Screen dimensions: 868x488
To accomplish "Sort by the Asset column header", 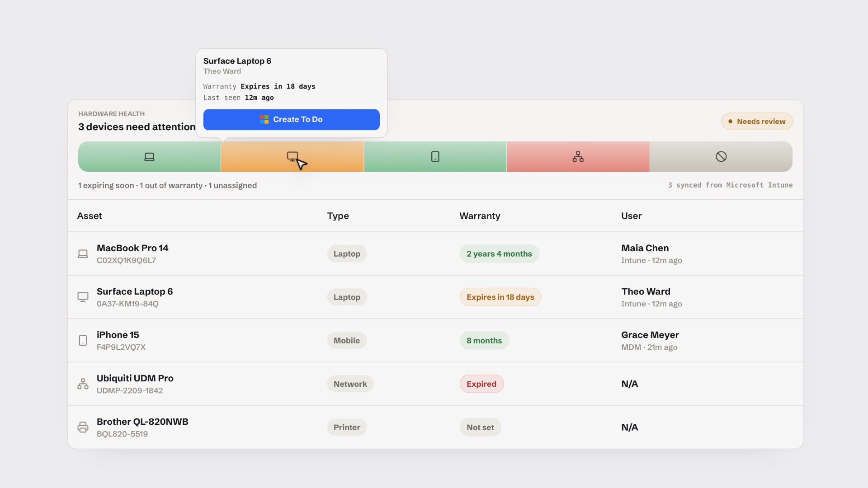I will (x=90, y=216).
